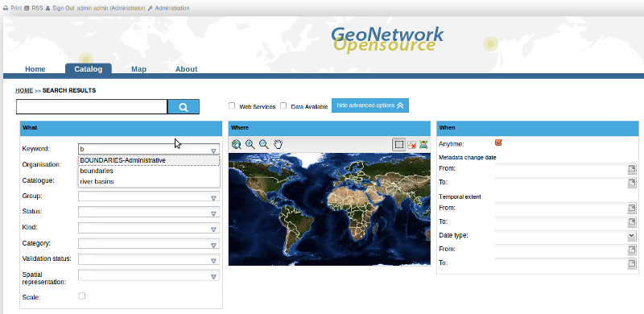644x314 pixels.
Task: Toggle the Data Available checkbox
Action: [283, 105]
